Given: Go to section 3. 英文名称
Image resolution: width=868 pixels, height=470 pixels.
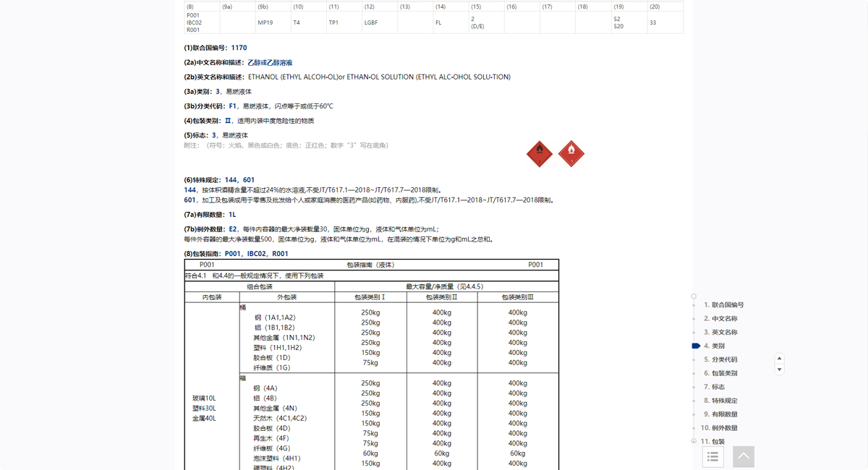Looking at the screenshot, I should pyautogui.click(x=721, y=333).
